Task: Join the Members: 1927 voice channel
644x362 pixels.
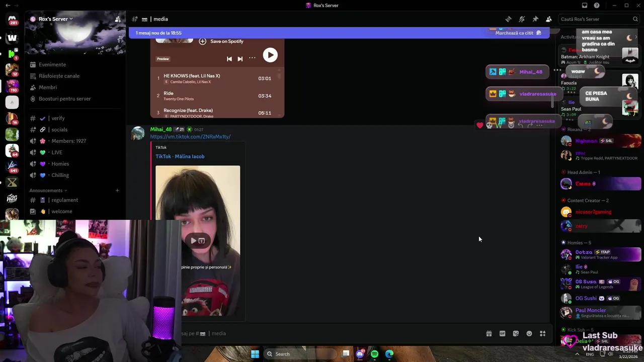Action: click(x=68, y=141)
